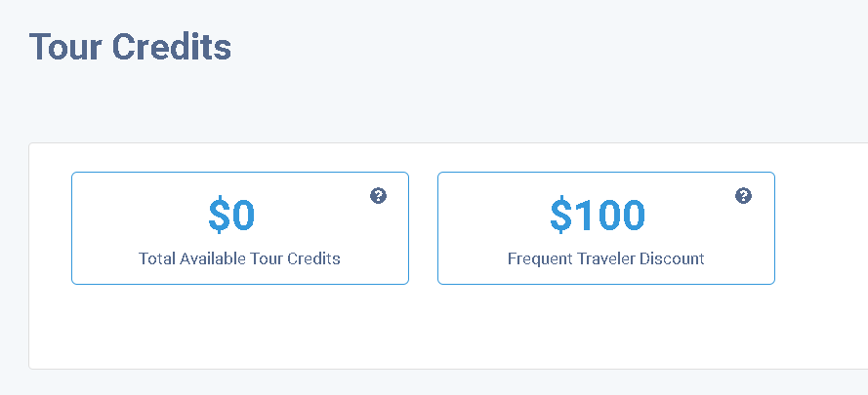
Task: Click the word Tour in the page heading
Action: click(x=65, y=47)
